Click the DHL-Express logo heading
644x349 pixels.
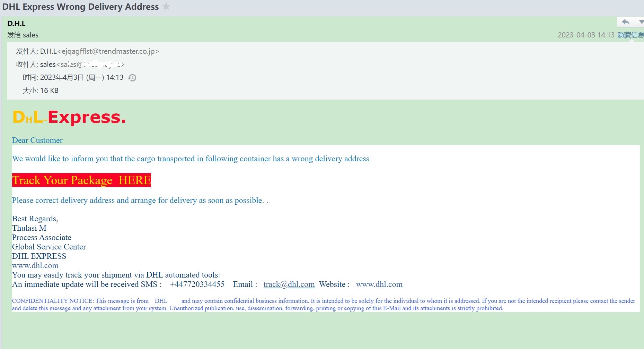tap(69, 117)
